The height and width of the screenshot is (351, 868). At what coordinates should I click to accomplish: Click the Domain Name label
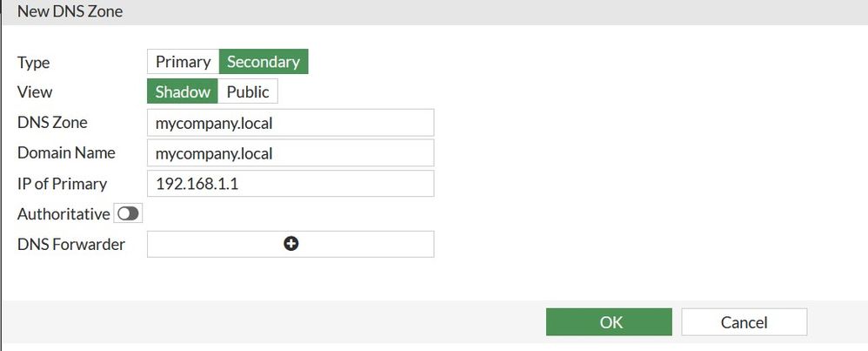[x=66, y=153]
